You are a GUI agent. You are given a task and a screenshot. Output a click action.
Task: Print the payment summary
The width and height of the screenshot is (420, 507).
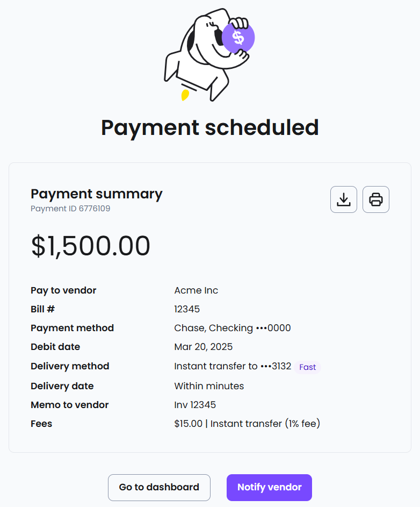click(x=376, y=199)
